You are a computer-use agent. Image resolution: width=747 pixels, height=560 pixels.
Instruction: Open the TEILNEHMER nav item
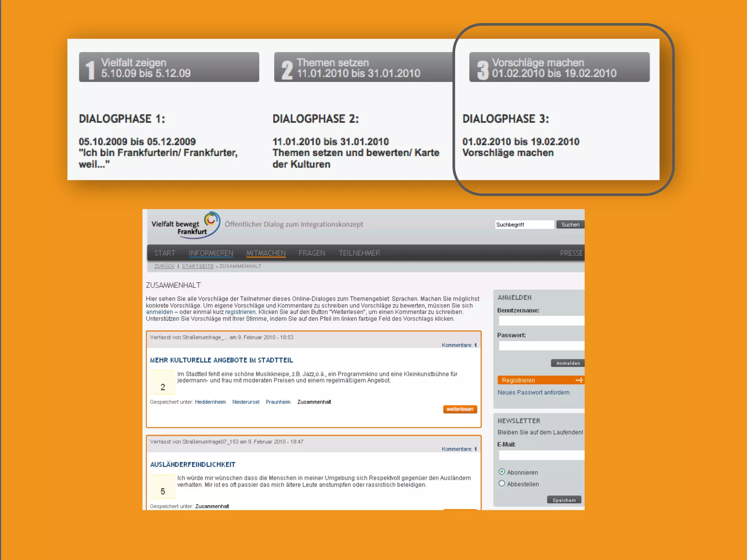[359, 253]
